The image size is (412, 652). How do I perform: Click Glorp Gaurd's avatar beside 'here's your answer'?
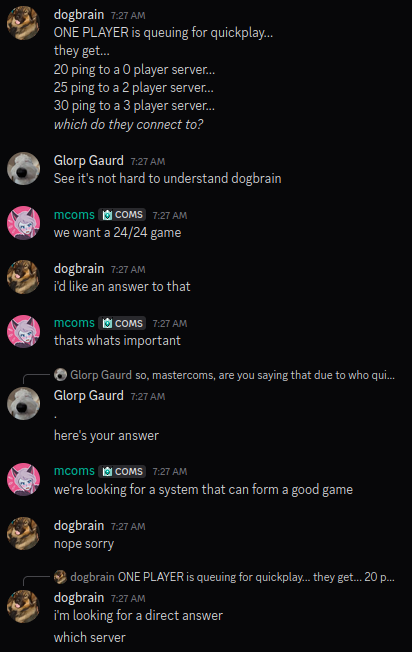click(23, 404)
